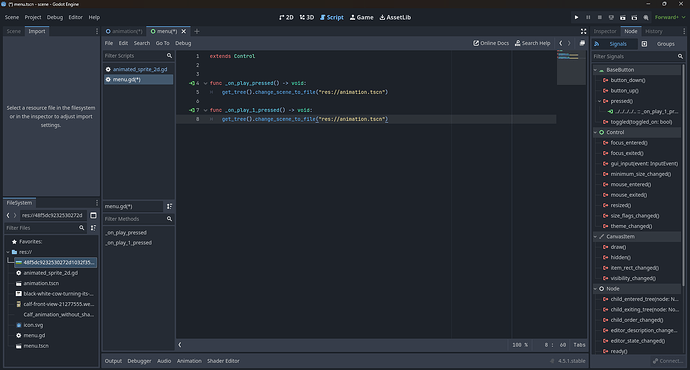
Task: Select animated_sprite_2d.gd in script list
Action: point(139,69)
